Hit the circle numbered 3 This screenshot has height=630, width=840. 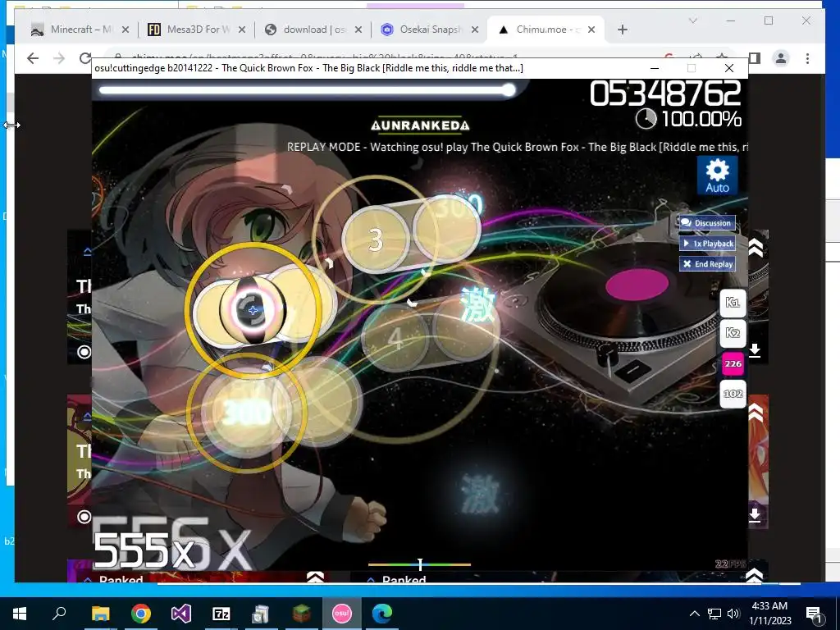[376, 240]
